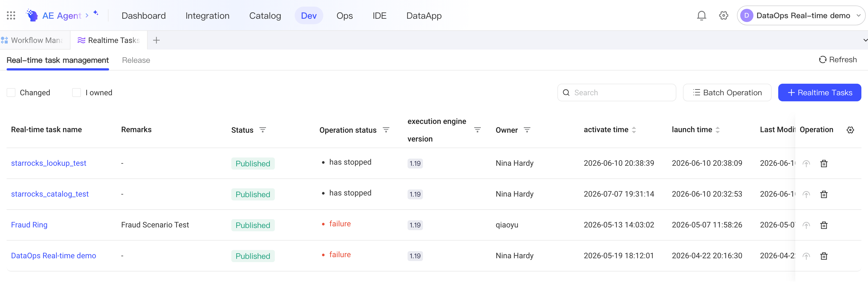Image resolution: width=868 pixels, height=288 pixels.
Task: Open the Integration menu
Action: coord(207,15)
